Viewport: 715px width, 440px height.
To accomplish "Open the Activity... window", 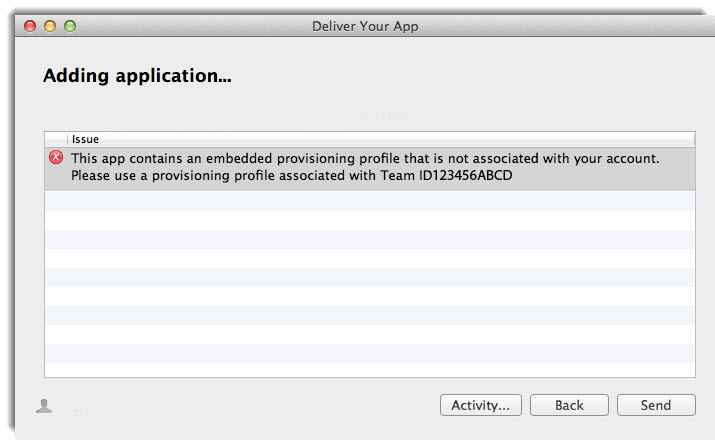I will tap(480, 405).
